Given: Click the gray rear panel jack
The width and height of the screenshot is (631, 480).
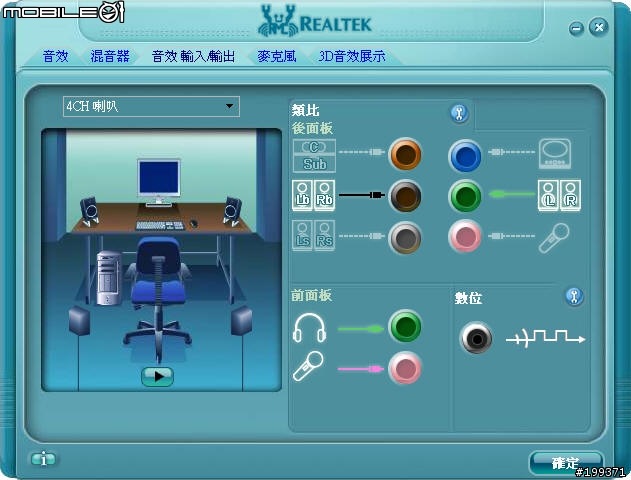Looking at the screenshot, I should tap(405, 237).
